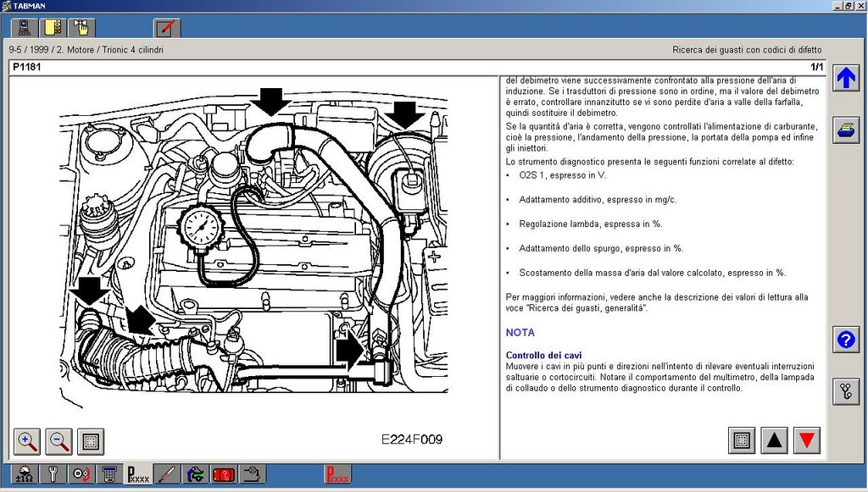This screenshot has width=868, height=492.
Task: Click the P1181 fault code title
Action: (x=26, y=67)
